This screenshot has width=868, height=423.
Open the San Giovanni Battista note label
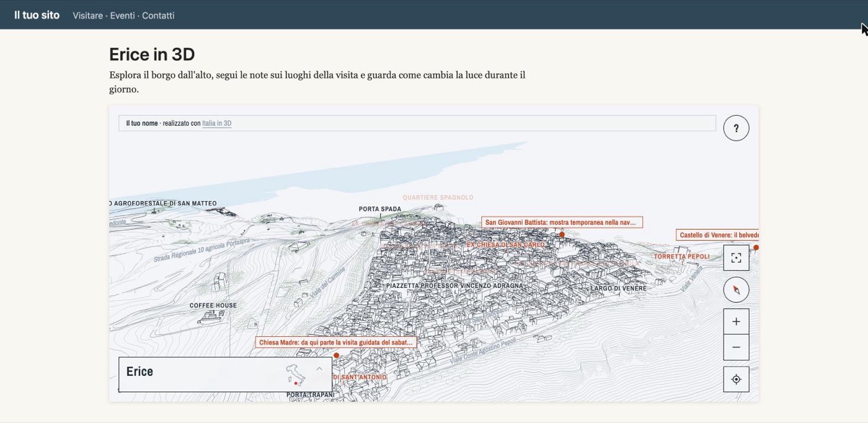pyautogui.click(x=562, y=222)
